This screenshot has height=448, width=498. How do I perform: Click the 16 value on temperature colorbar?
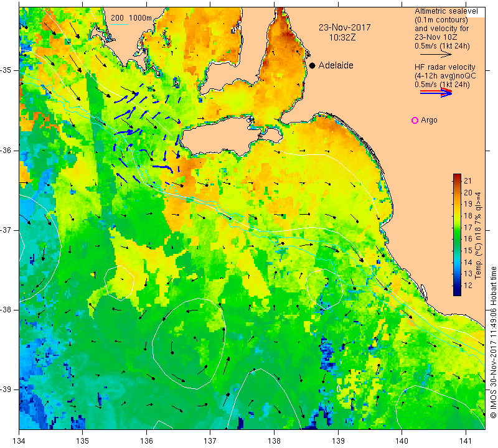(x=468, y=239)
